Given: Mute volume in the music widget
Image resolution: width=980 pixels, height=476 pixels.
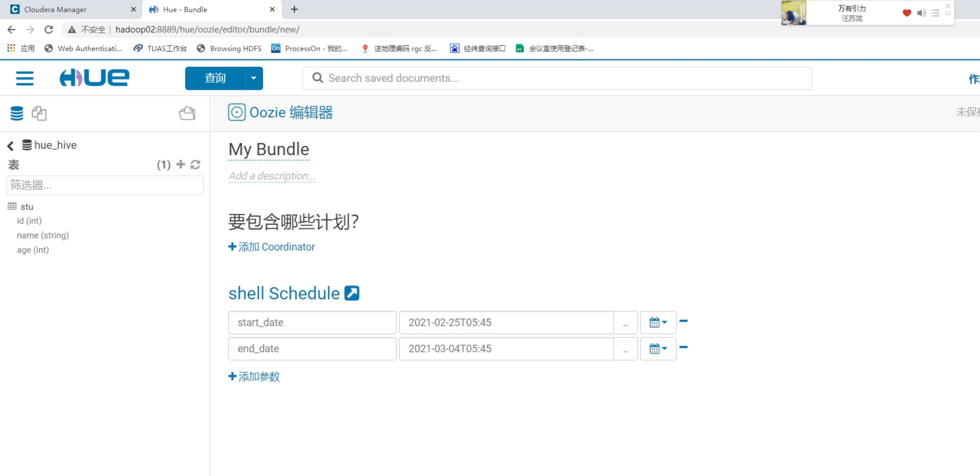Looking at the screenshot, I should click(x=921, y=13).
